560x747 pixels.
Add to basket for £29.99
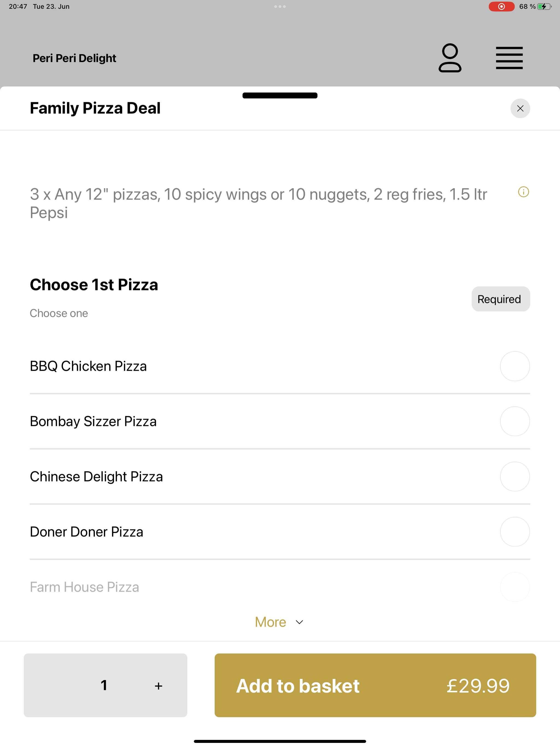coord(375,685)
